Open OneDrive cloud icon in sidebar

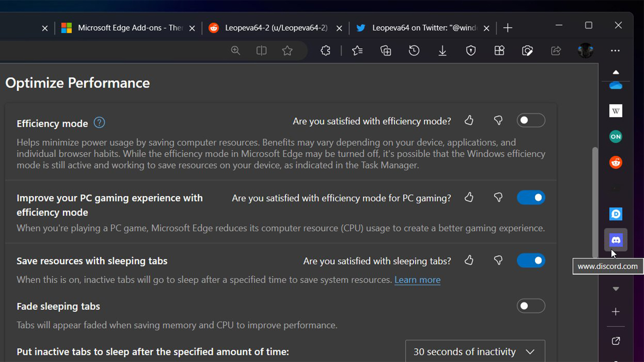616,85
